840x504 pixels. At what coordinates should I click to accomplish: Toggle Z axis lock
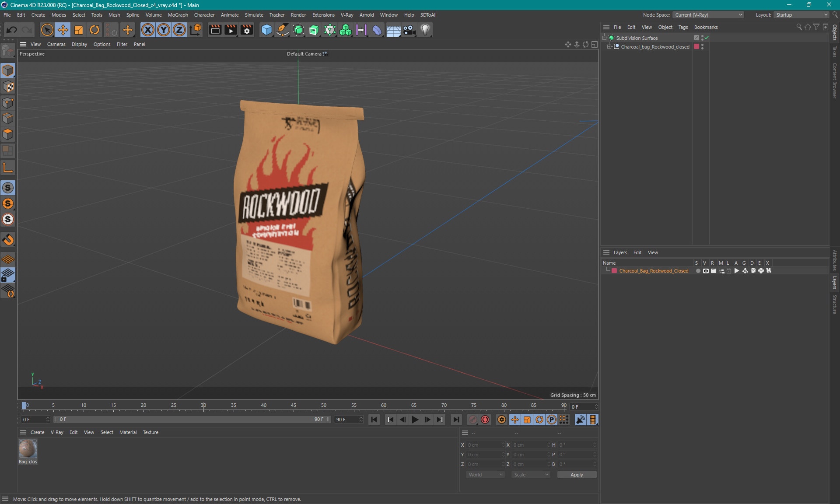click(x=179, y=30)
